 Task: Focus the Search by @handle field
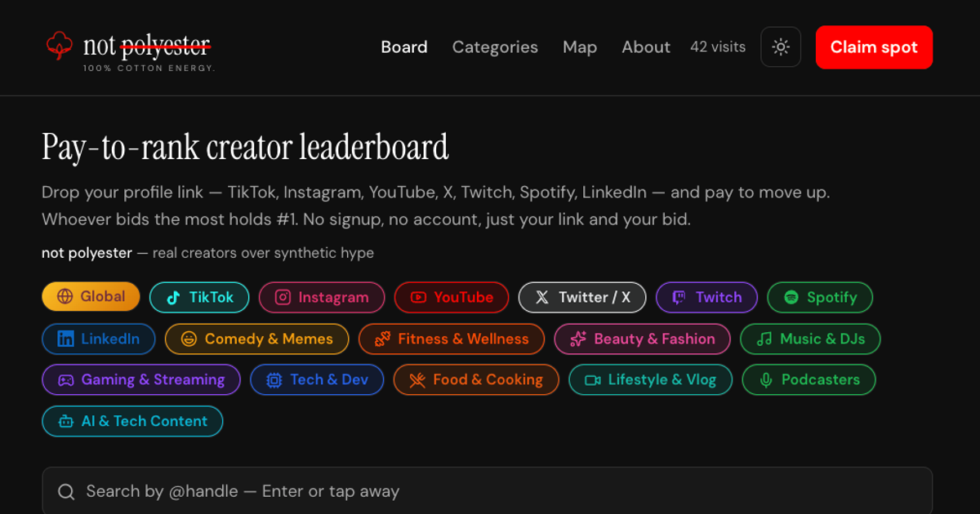click(487, 491)
